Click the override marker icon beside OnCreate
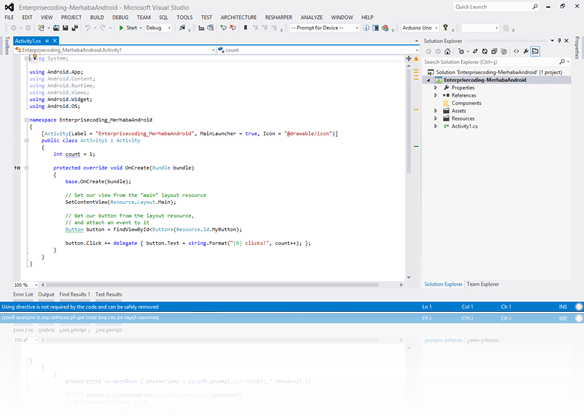This screenshot has width=584, height=416. pyautogui.click(x=17, y=168)
